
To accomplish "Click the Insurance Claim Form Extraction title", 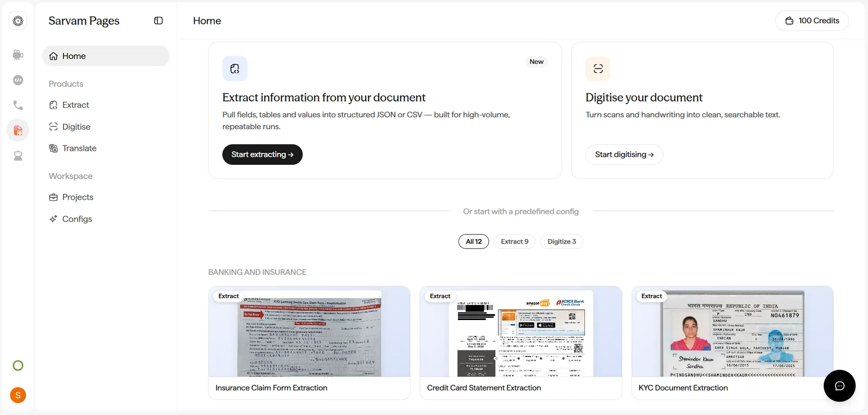I will pos(271,388).
